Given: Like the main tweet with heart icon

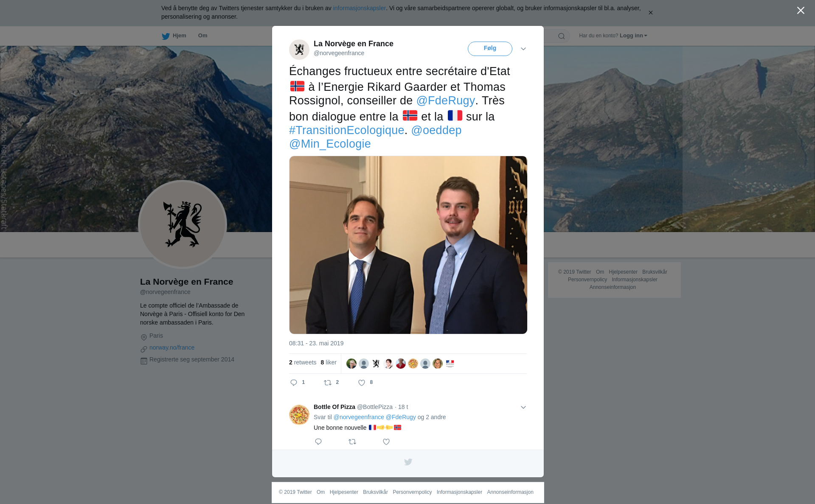Looking at the screenshot, I should pyautogui.click(x=362, y=383).
